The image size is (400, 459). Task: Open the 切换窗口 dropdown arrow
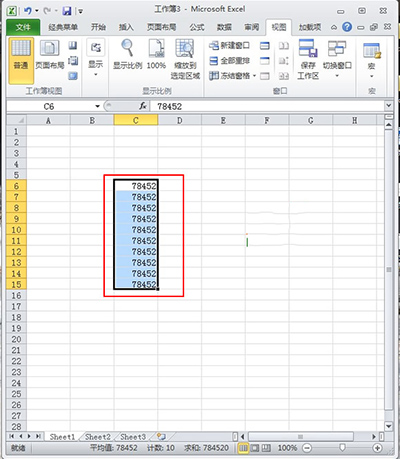(337, 76)
